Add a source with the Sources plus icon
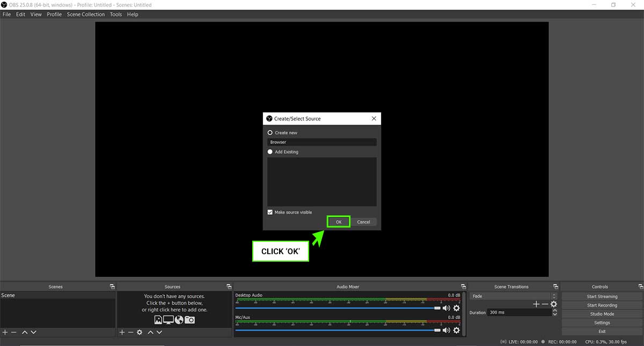This screenshot has height=346, width=644. pos(122,333)
